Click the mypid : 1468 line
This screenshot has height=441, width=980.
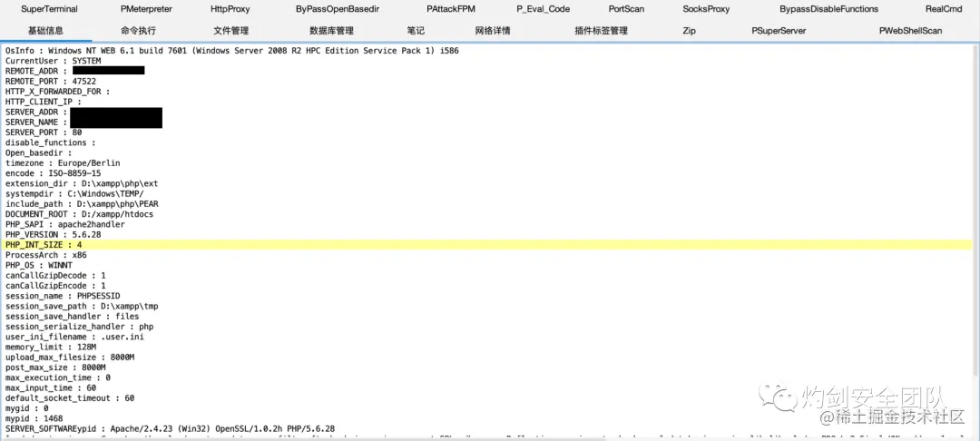(34, 418)
